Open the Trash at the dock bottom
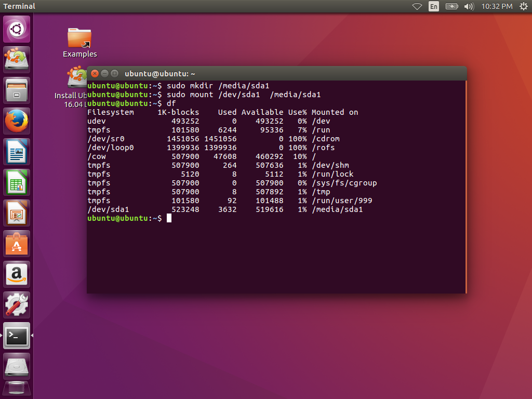532x399 pixels. (x=16, y=389)
